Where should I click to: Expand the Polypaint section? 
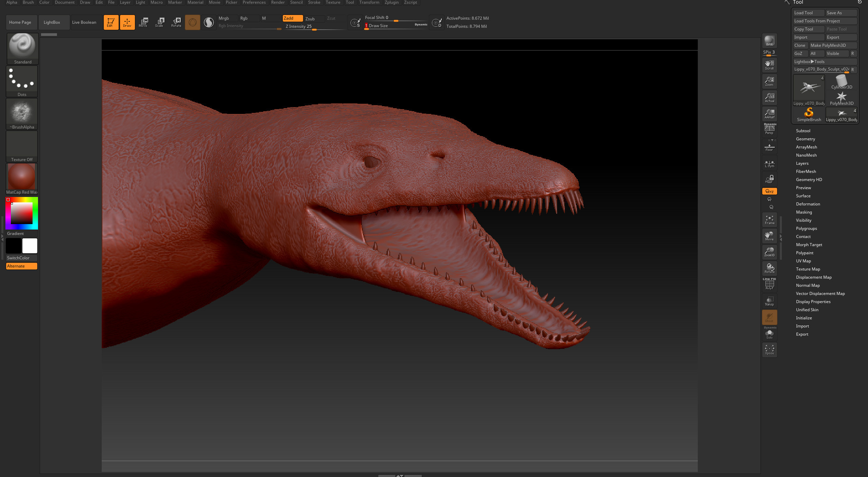coord(804,253)
